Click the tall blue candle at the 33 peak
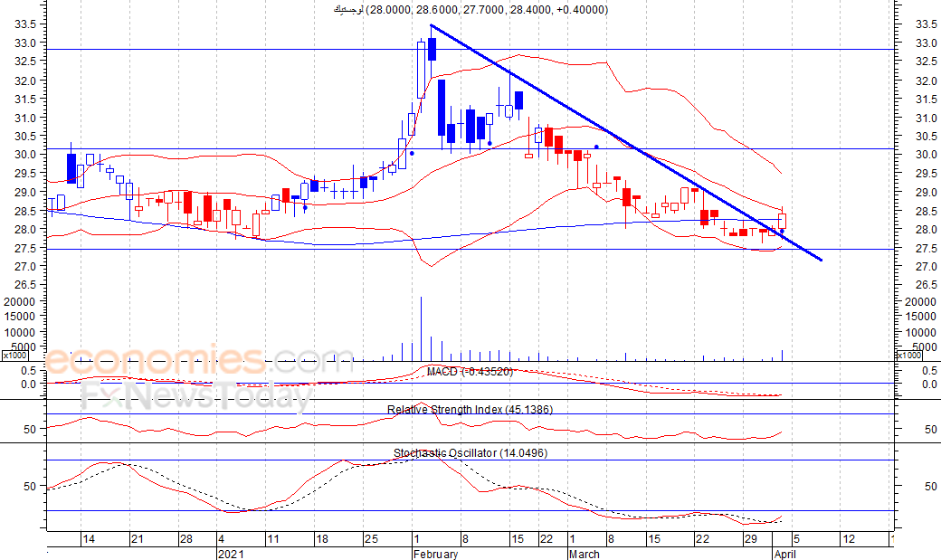The image size is (941, 560). (432, 48)
